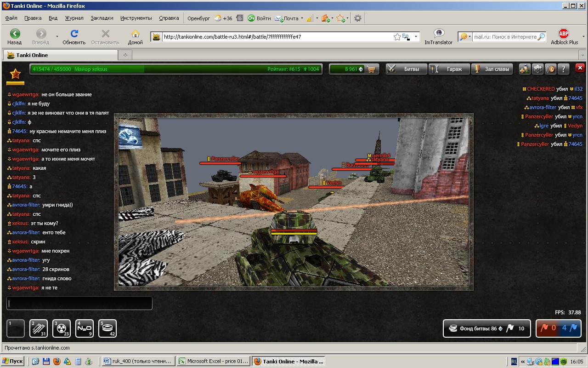Use the double damage supply in slot 3
The height and width of the screenshot is (368, 588).
tap(62, 328)
